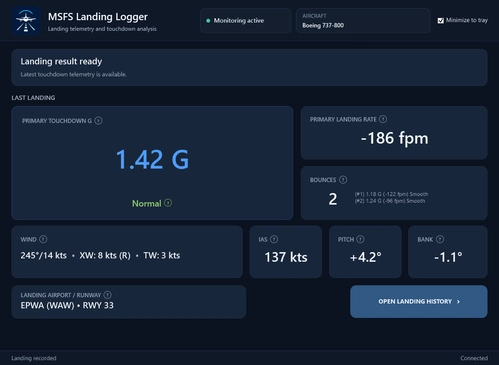Select the 1.42 G touchdown value
Viewport: 499px width, 365px height.
coord(152,159)
